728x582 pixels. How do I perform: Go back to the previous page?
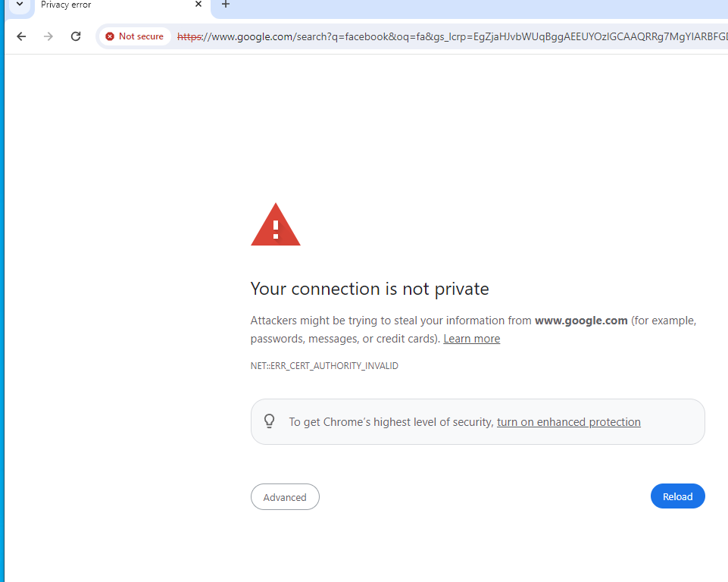(21, 36)
